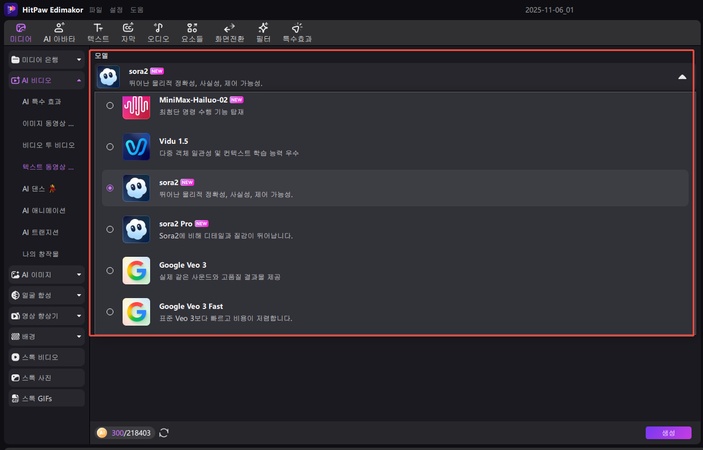Open the 오디오 panel icon
This screenshot has height=450, width=703.
[x=158, y=31]
